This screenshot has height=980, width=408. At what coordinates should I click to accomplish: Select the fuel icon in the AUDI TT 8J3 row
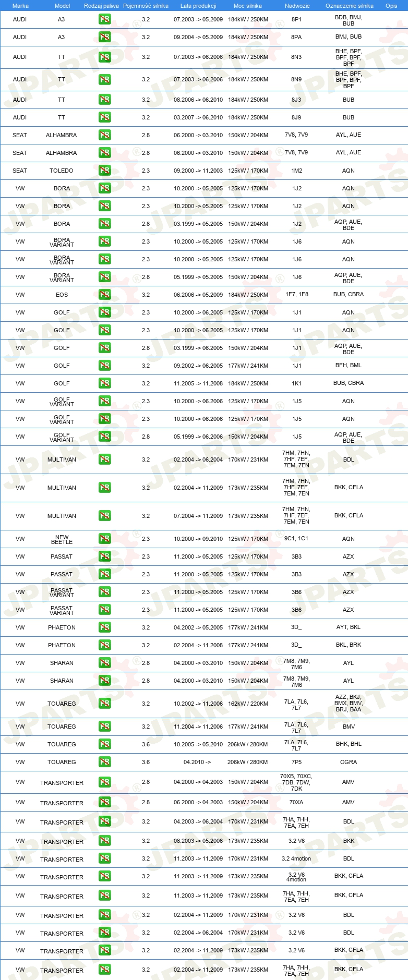coord(105,100)
